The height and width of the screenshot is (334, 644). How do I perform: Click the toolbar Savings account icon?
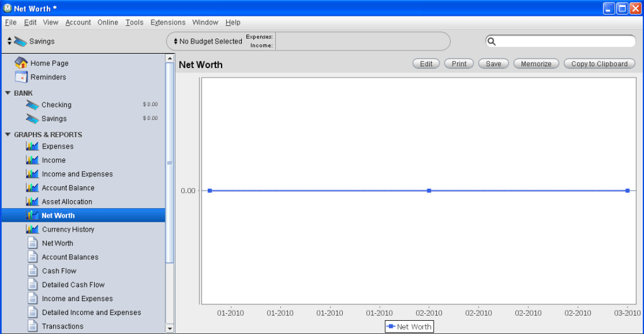[20, 41]
